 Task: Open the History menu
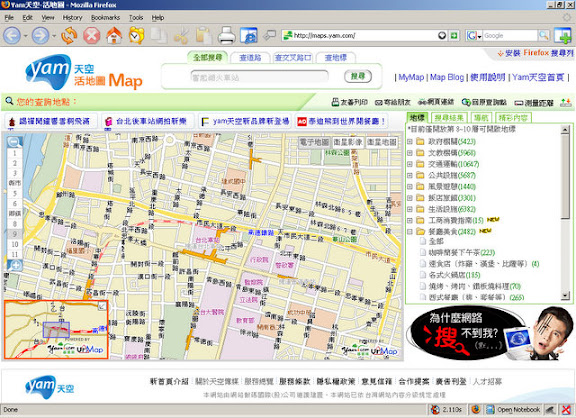point(72,18)
